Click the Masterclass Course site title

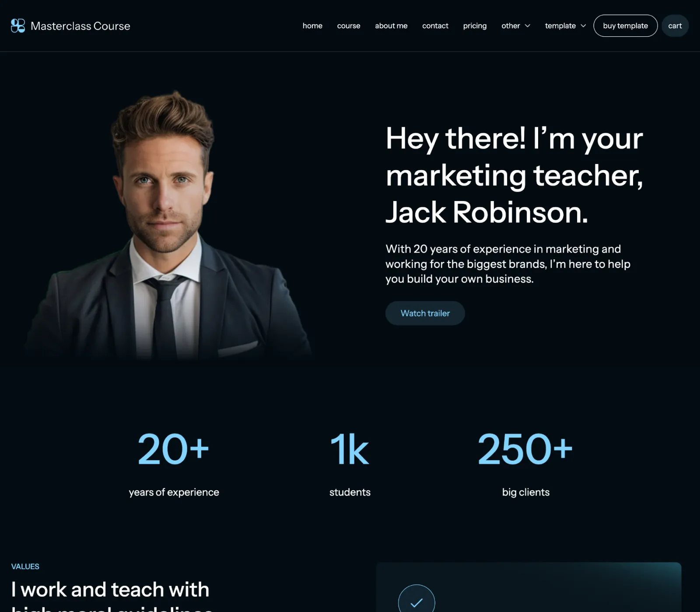[x=80, y=26]
